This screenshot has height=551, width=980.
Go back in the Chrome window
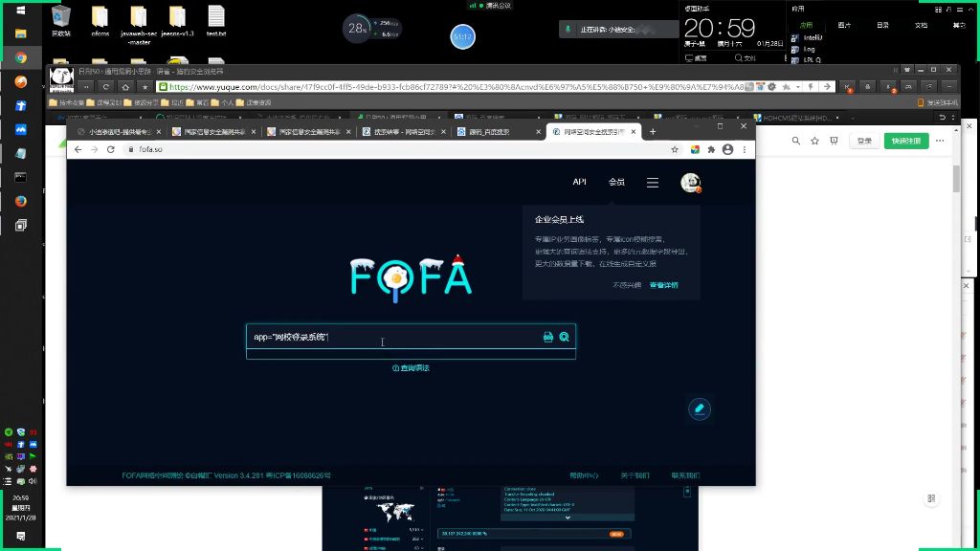click(x=78, y=149)
